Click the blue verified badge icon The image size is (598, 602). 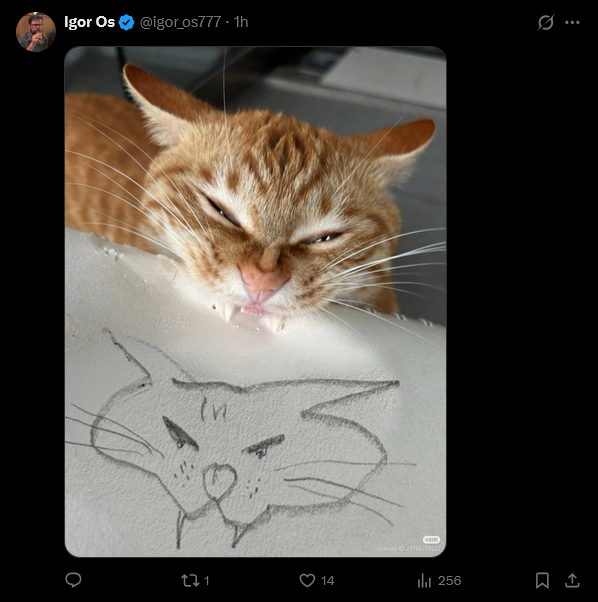pos(126,22)
